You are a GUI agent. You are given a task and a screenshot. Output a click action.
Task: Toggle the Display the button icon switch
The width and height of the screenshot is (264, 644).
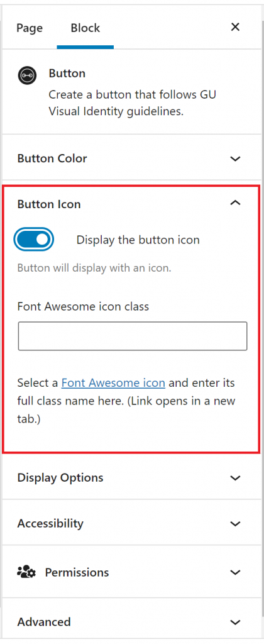[x=34, y=240]
